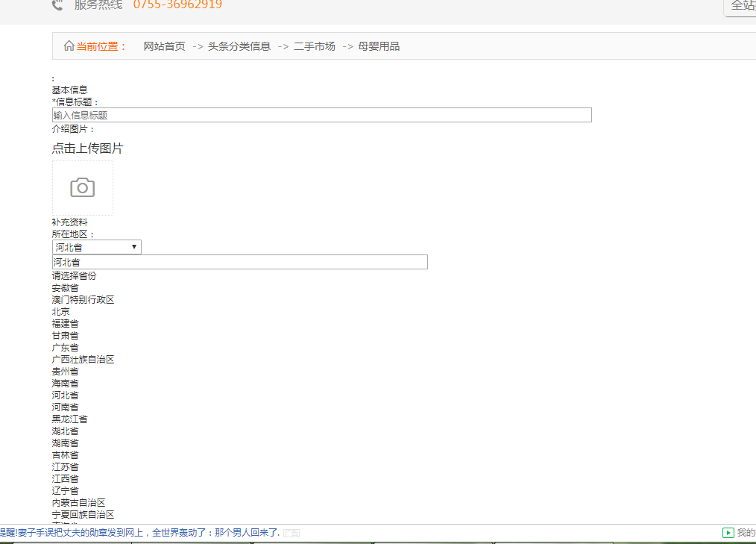This screenshot has height=544, width=756.
Task: Pick 黑龙江省 from the province list
Action: pyautogui.click(x=69, y=419)
